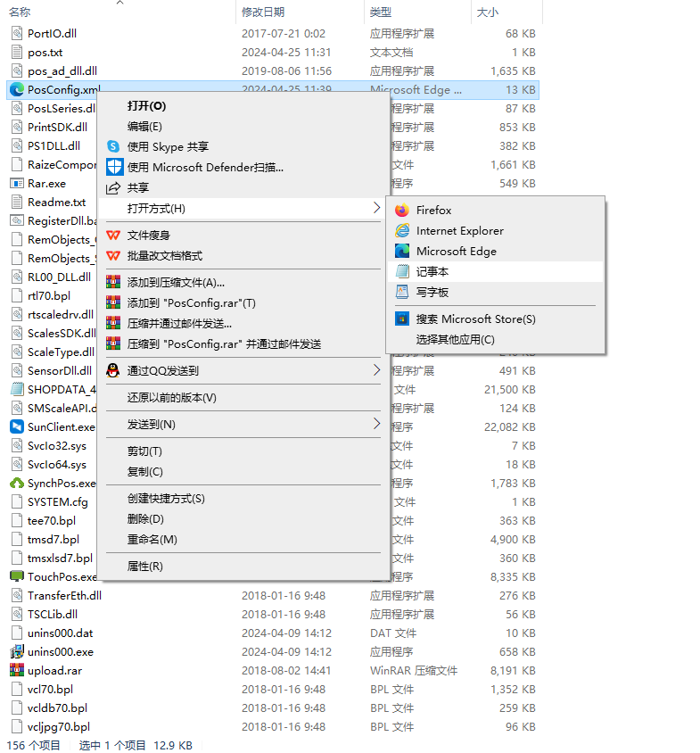
Task: Click the upload.rar WinRAR archive icon
Action: click(17, 670)
